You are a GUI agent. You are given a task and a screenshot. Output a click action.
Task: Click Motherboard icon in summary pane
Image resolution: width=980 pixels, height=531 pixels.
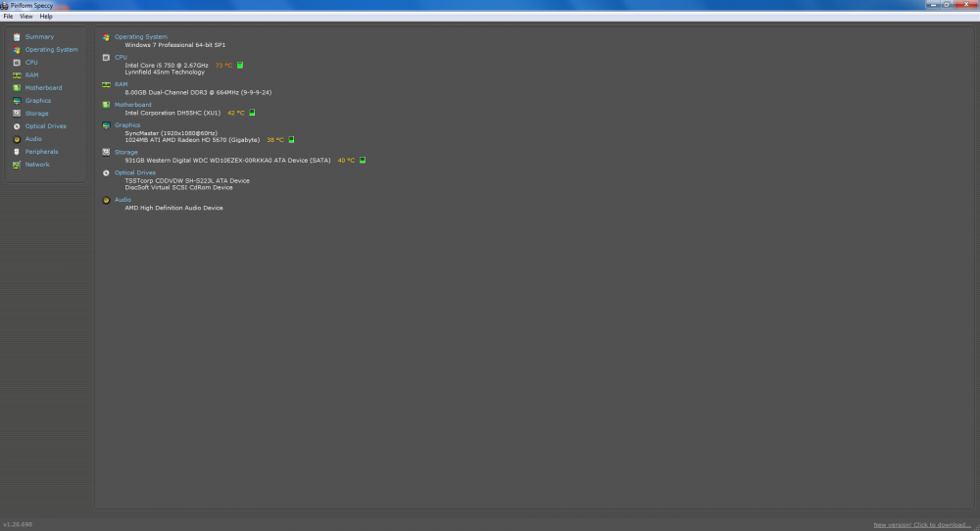(x=106, y=105)
